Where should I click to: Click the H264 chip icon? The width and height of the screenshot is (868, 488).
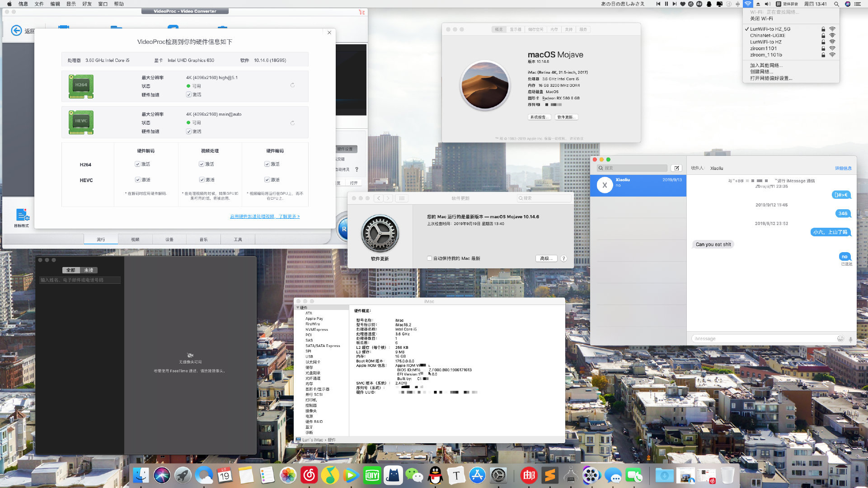click(x=81, y=86)
